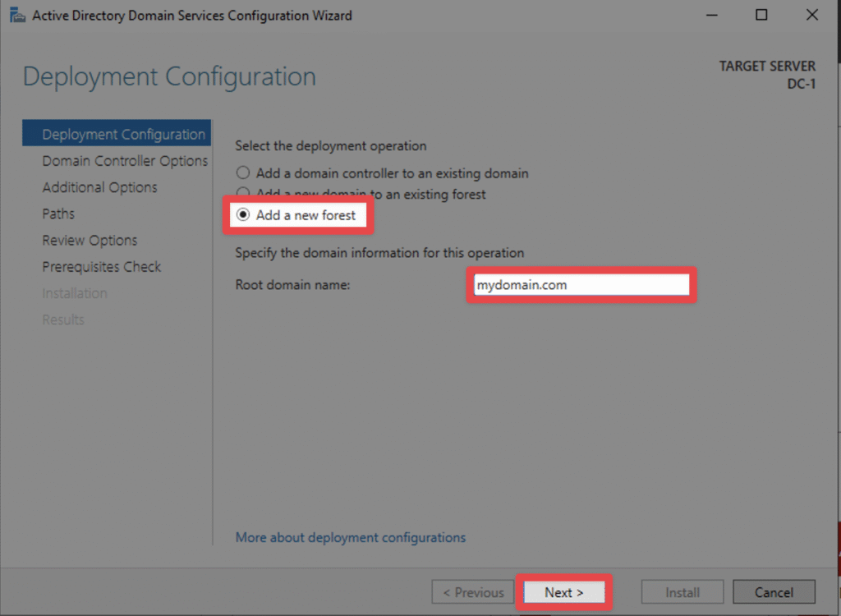Click the Root domain name text field
Viewport: 841px width, 616px height.
point(581,284)
